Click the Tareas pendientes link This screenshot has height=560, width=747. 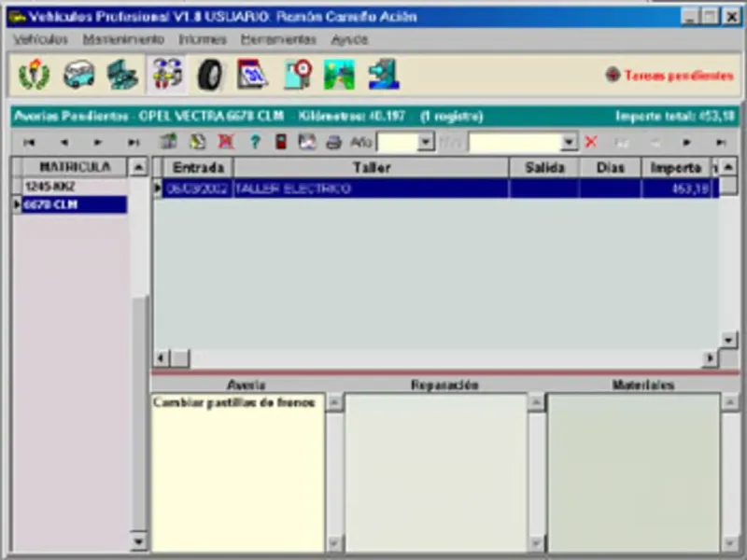tap(679, 76)
